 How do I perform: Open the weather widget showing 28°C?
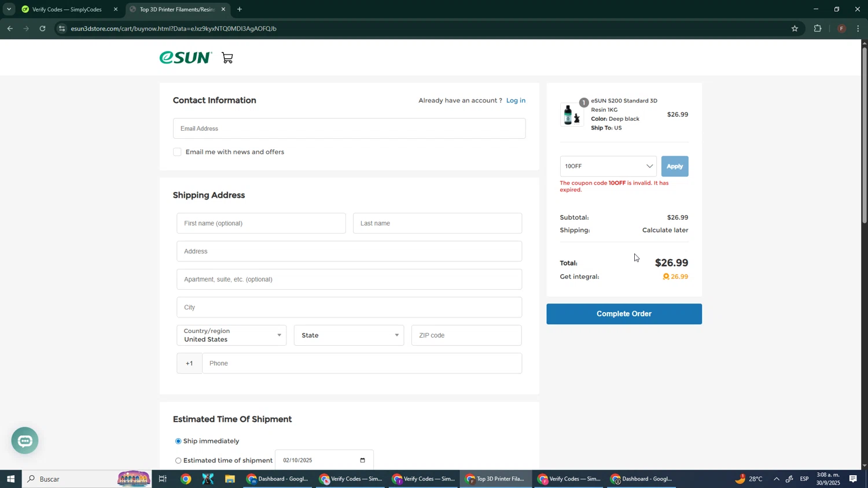coord(749,479)
